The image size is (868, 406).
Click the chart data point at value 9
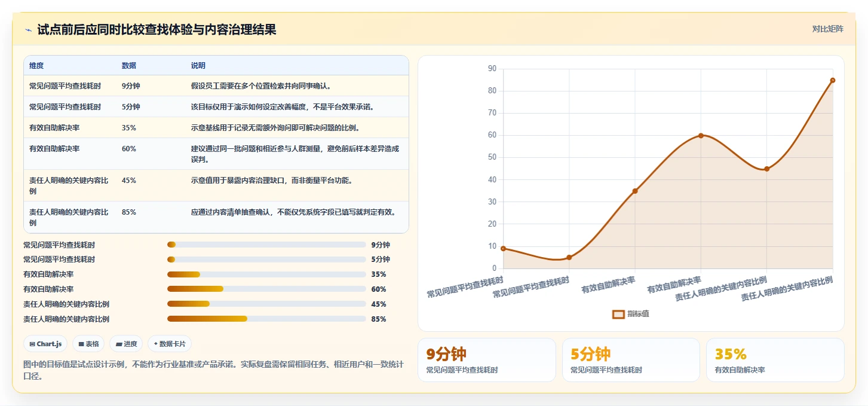[x=503, y=248]
